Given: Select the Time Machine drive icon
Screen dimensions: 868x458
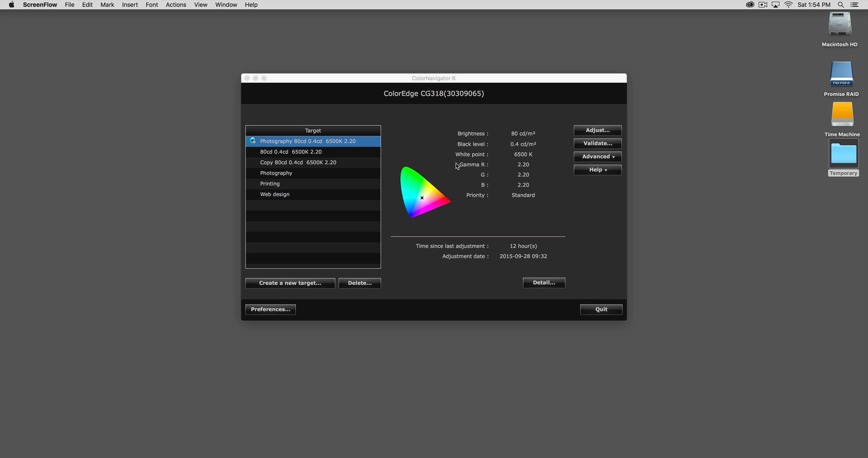Looking at the screenshot, I should pos(842,114).
